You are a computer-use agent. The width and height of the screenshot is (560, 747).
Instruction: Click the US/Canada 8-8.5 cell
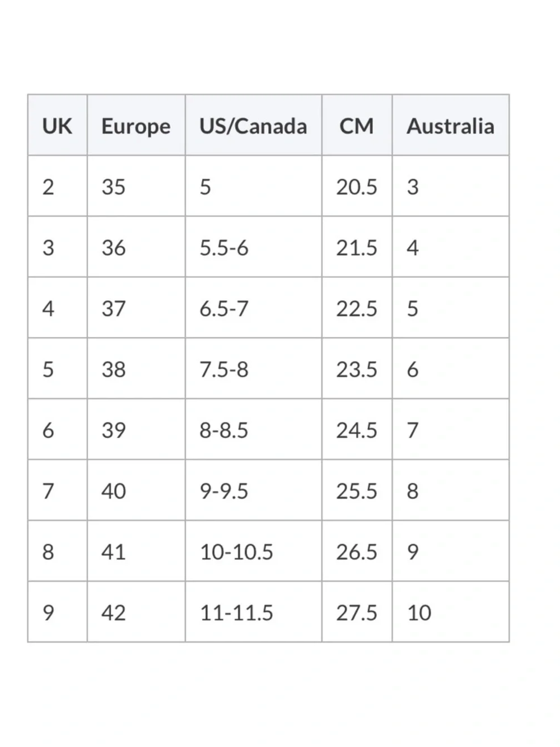(x=254, y=430)
